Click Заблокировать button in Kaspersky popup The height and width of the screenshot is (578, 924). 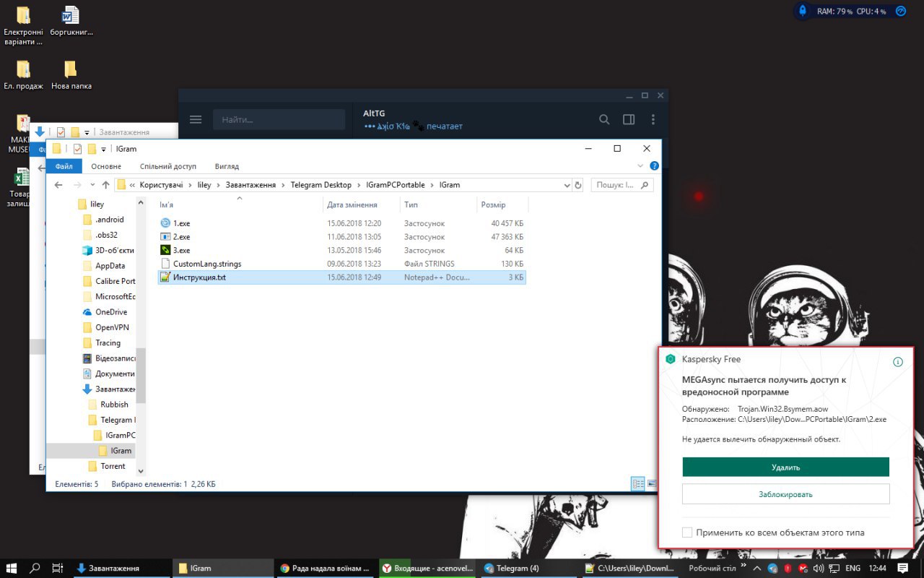point(785,494)
